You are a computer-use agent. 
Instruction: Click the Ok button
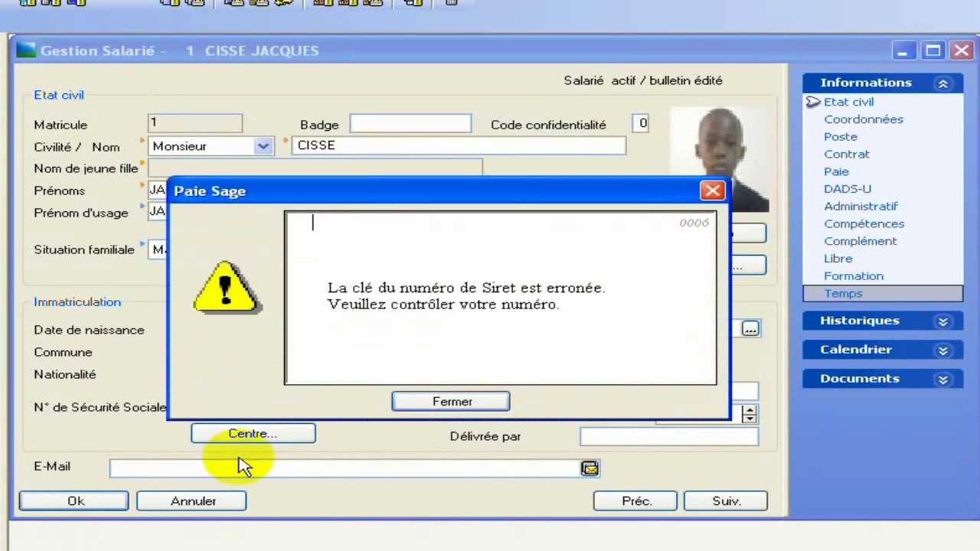click(x=74, y=501)
